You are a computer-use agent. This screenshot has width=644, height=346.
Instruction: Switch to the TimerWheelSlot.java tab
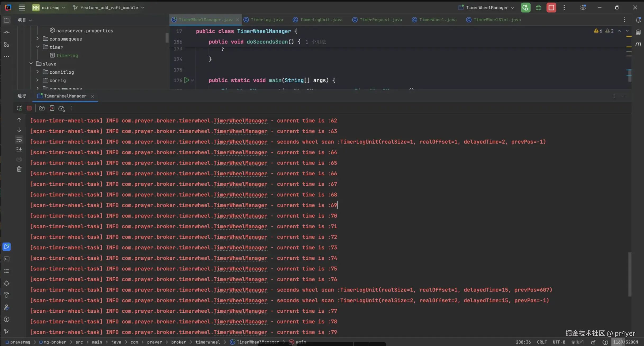[x=497, y=20]
